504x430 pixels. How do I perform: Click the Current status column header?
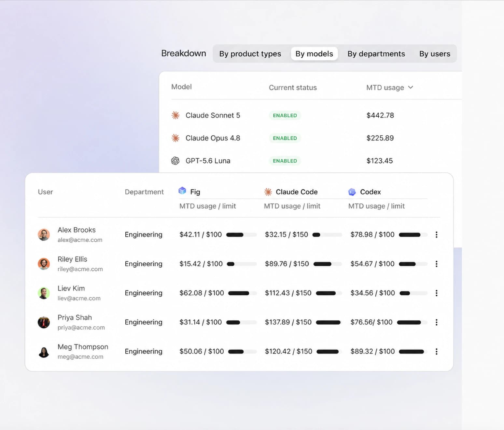pyautogui.click(x=293, y=87)
